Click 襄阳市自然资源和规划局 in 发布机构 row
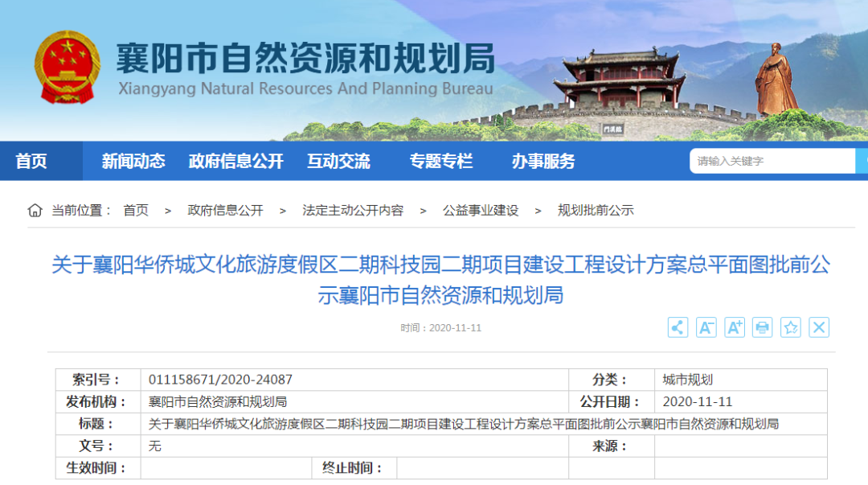The width and height of the screenshot is (868, 485). 218,402
